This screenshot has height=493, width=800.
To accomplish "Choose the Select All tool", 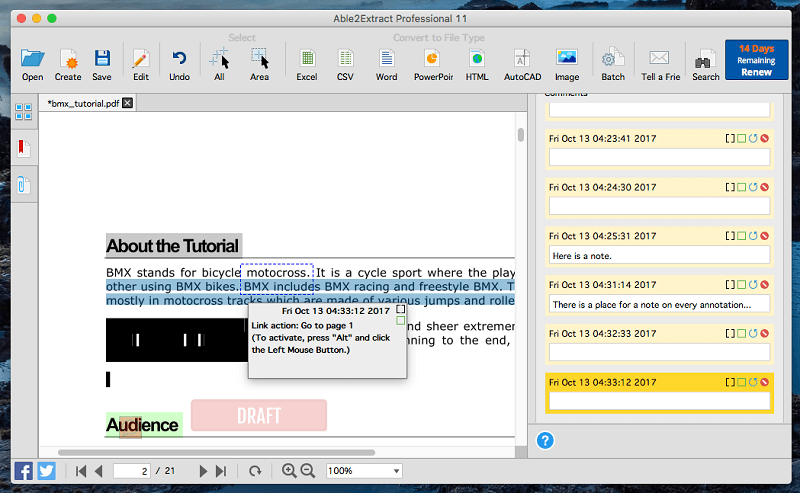I will point(219,65).
